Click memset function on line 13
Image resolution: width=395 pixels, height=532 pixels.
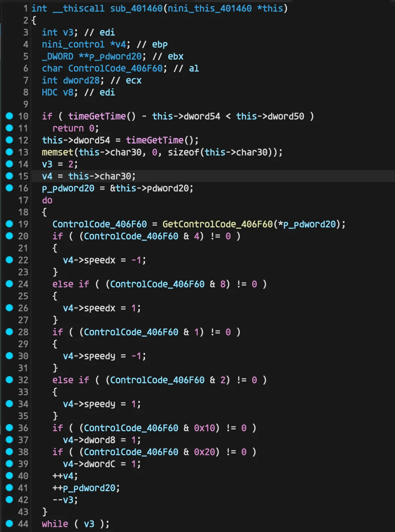point(57,152)
